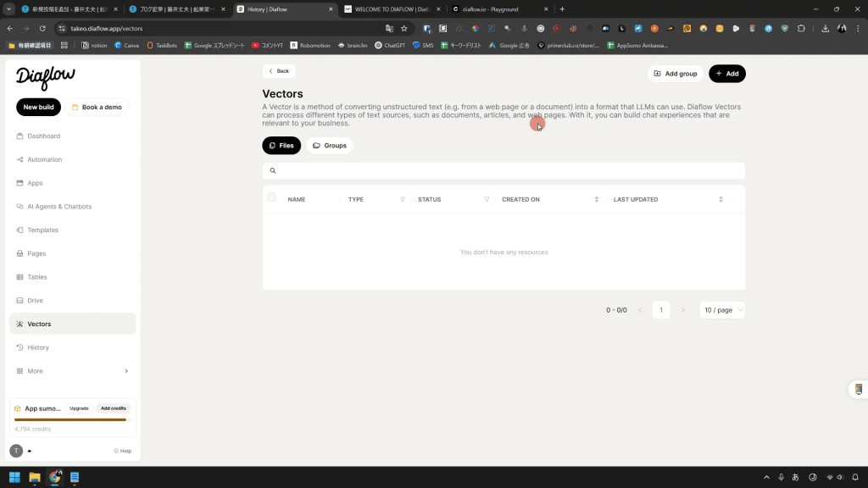Screen dimensions: 868x488
Task: Click the browser address bar
Action: (221, 28)
